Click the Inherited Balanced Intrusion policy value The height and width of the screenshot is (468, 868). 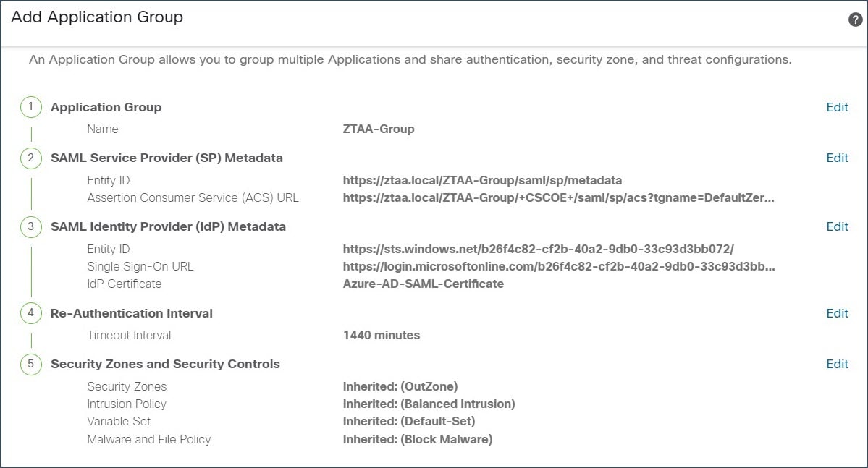click(429, 404)
